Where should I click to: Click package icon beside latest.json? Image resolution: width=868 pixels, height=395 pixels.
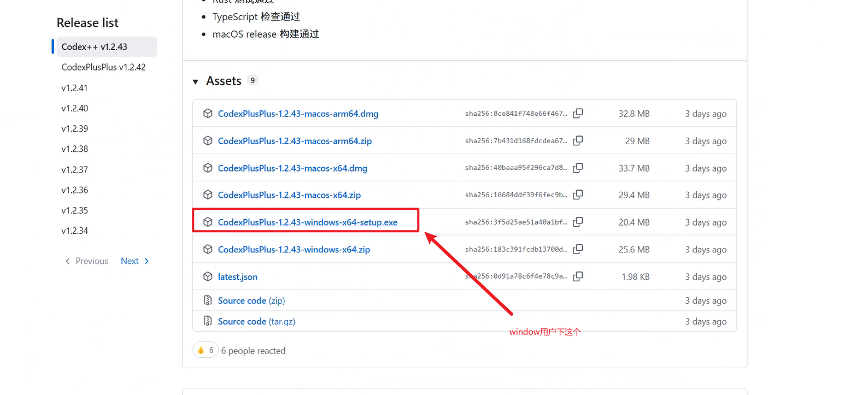click(x=208, y=277)
